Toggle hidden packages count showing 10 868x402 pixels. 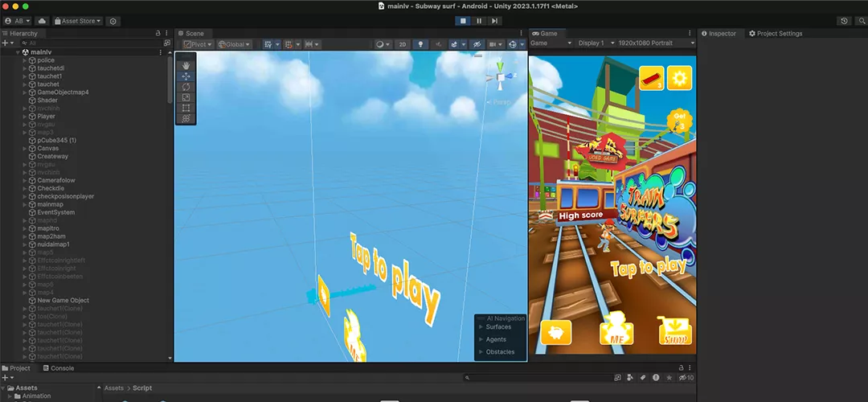click(x=686, y=378)
